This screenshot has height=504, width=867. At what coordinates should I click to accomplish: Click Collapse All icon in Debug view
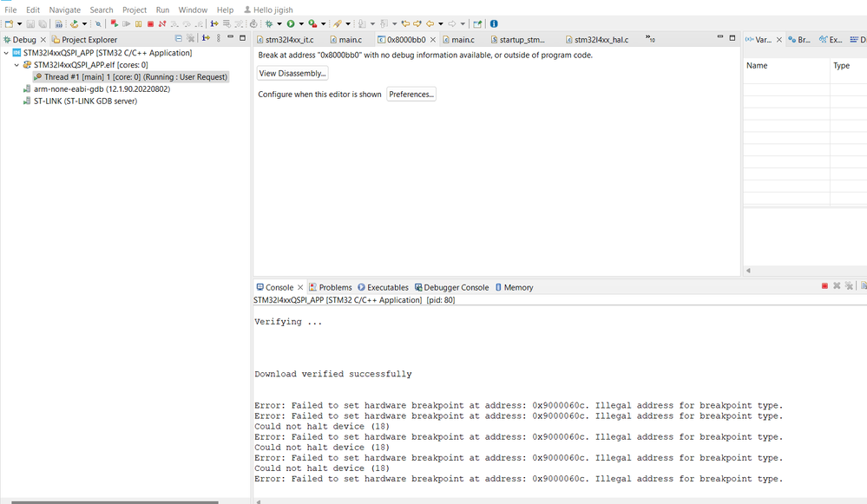[x=178, y=38]
